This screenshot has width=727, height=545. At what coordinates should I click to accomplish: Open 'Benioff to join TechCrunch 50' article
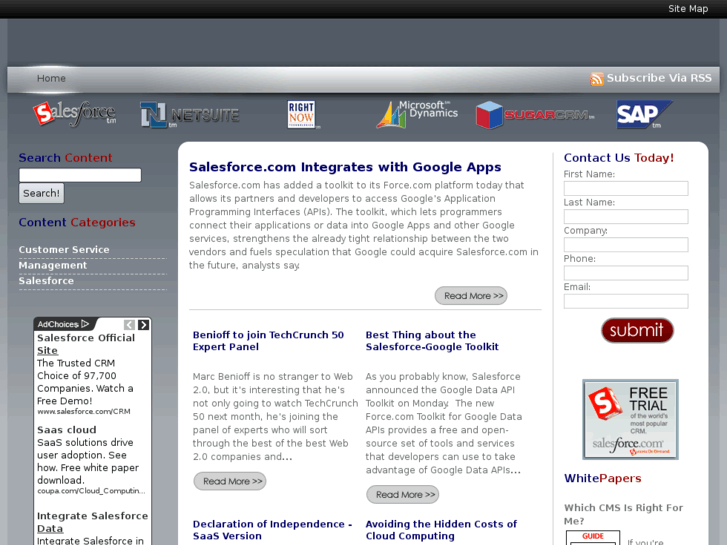point(268,341)
